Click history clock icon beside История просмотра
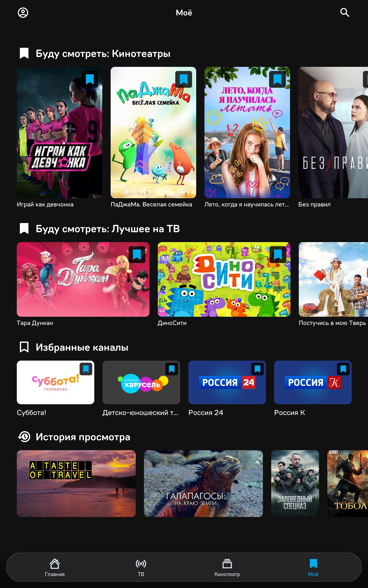This screenshot has height=588, width=368. point(24,437)
